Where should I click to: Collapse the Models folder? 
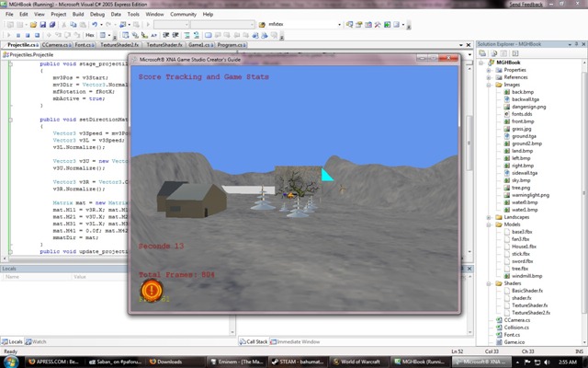(489, 224)
